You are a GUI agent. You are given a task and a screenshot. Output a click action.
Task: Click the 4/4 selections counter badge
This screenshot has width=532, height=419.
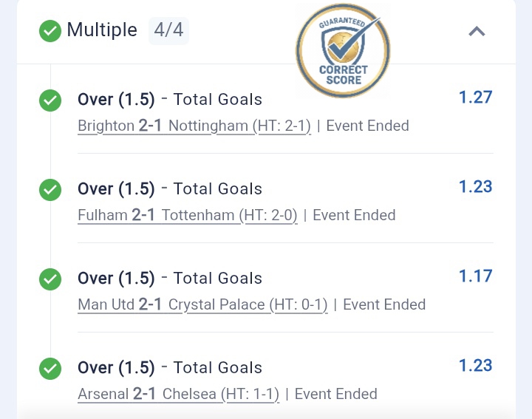tap(168, 30)
